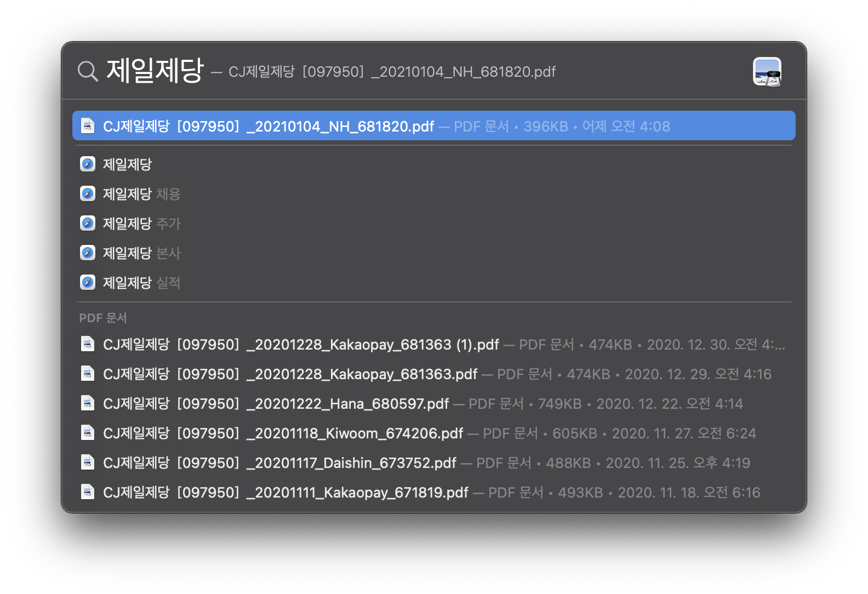868x594 pixels.
Task: Open top hit 20210104_NH_681820.pdf result
Action: tap(434, 126)
